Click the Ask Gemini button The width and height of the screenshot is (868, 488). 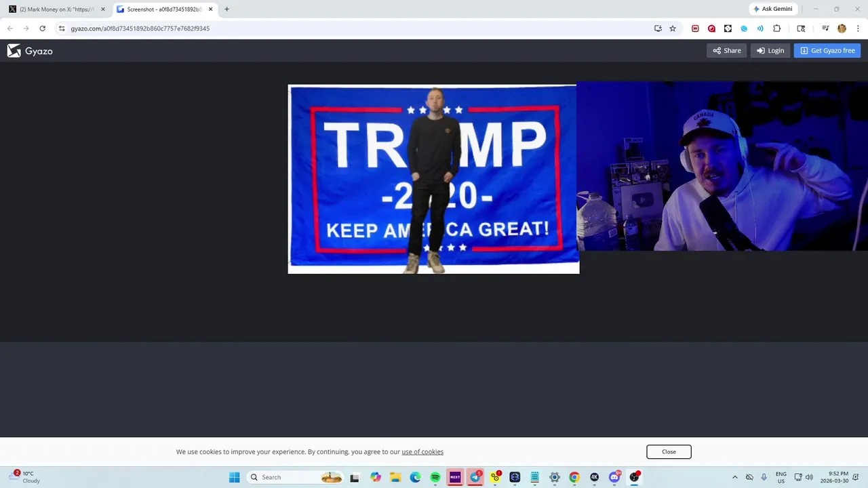click(773, 9)
